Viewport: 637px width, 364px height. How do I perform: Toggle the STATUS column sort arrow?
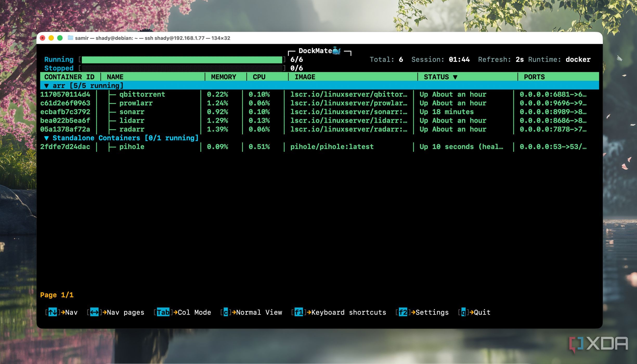455,77
